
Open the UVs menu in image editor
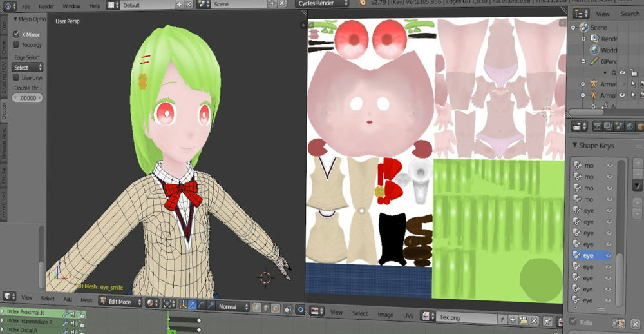click(407, 314)
